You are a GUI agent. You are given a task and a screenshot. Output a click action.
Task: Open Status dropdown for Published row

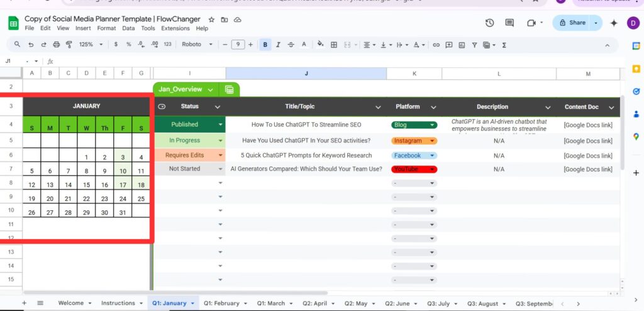pos(221,124)
